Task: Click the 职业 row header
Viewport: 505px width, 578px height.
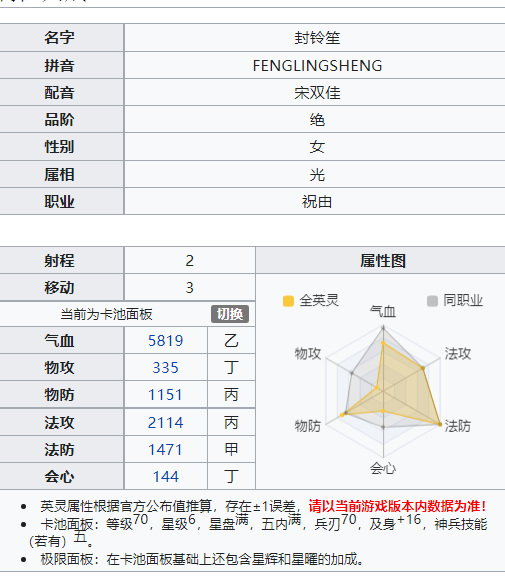Action: (x=62, y=201)
